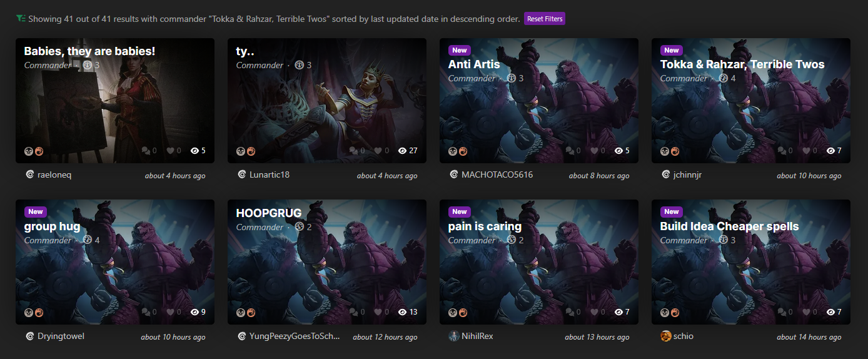Click bracket icon on pain is caring deck

click(512, 240)
